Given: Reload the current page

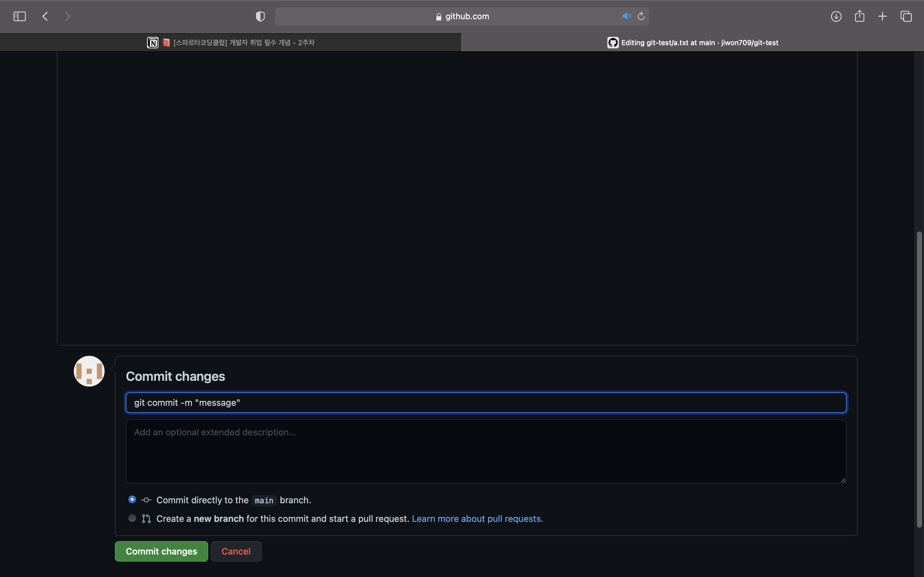Looking at the screenshot, I should coord(640,16).
